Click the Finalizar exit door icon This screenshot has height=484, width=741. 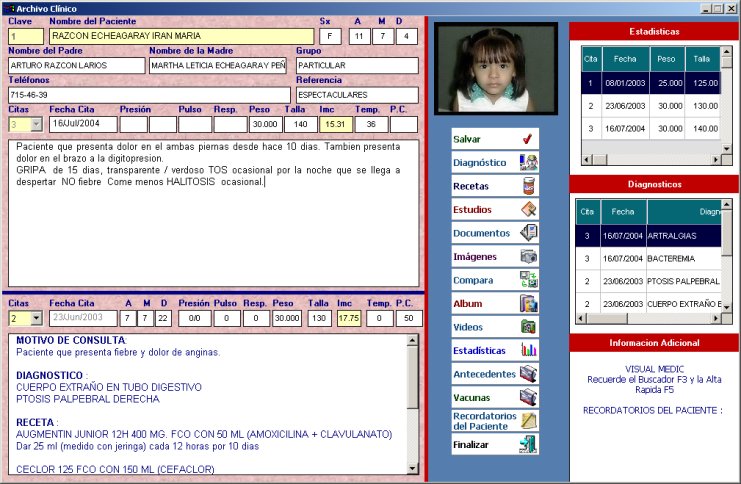click(x=528, y=444)
